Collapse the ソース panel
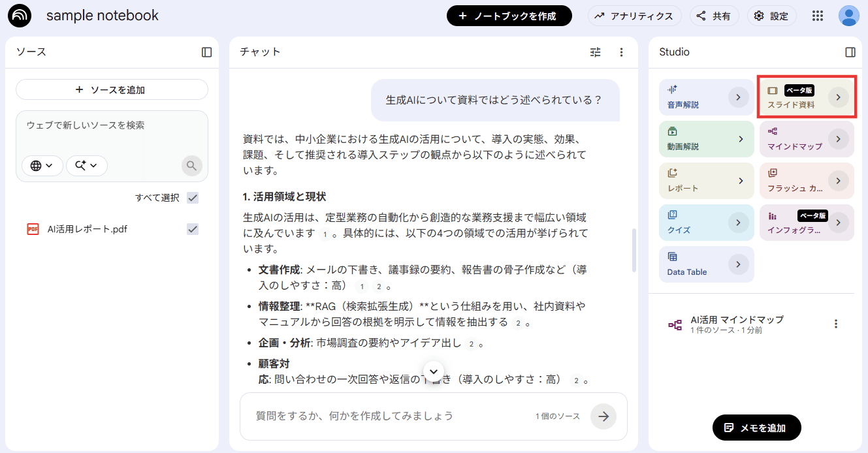The image size is (868, 453). click(206, 52)
